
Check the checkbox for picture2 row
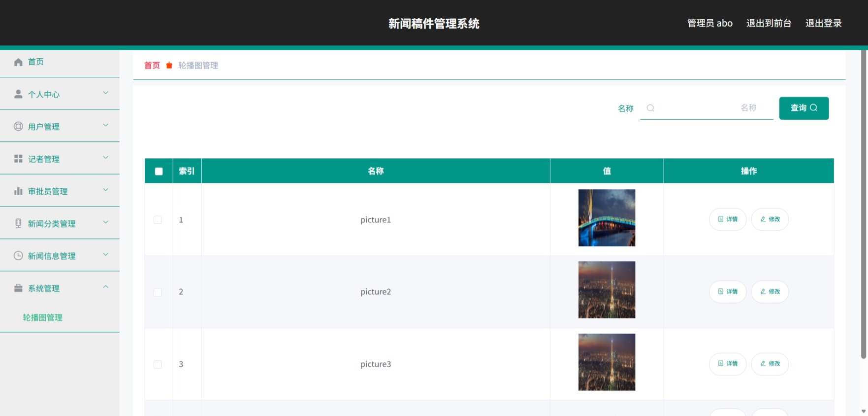pyautogui.click(x=158, y=292)
